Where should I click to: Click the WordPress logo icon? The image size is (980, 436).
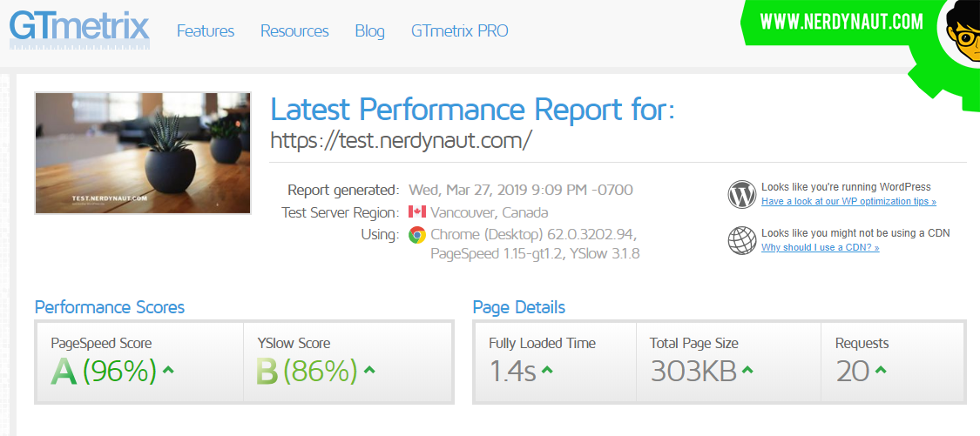[742, 194]
